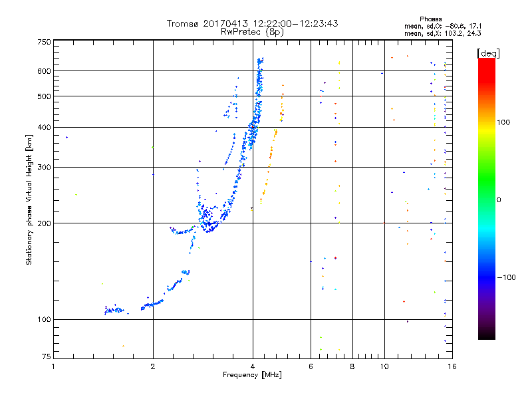
Task: Click the x-axis tick label '6'
Action: coord(311,366)
